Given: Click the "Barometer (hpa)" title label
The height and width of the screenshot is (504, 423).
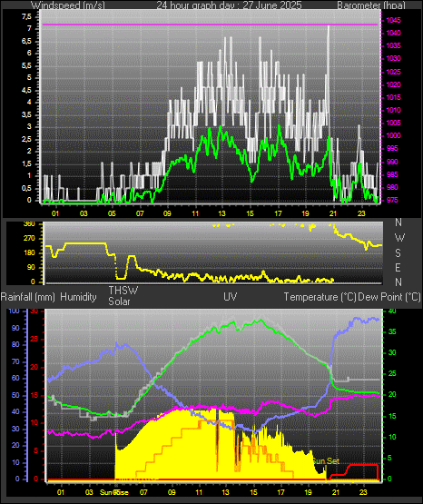Looking at the screenshot, I should click(x=371, y=5).
